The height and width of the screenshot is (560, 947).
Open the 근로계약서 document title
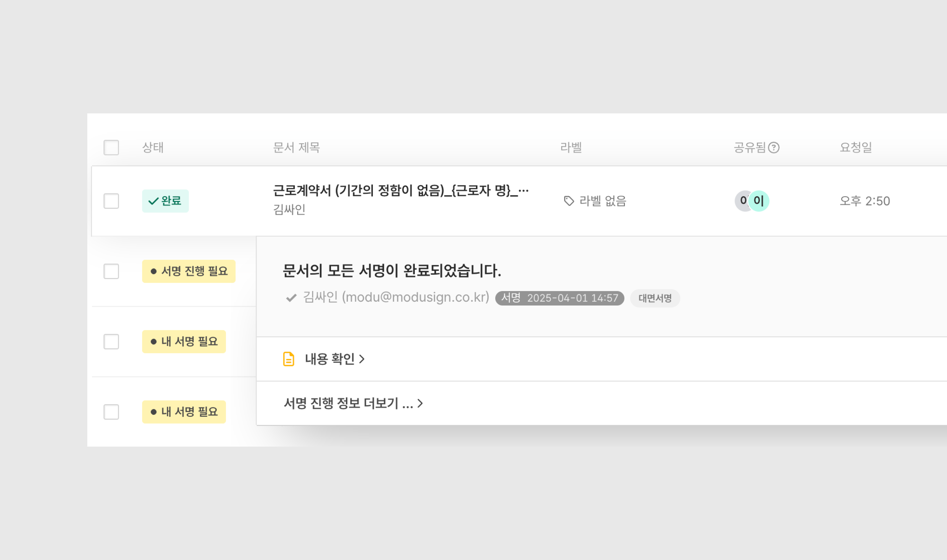(400, 191)
